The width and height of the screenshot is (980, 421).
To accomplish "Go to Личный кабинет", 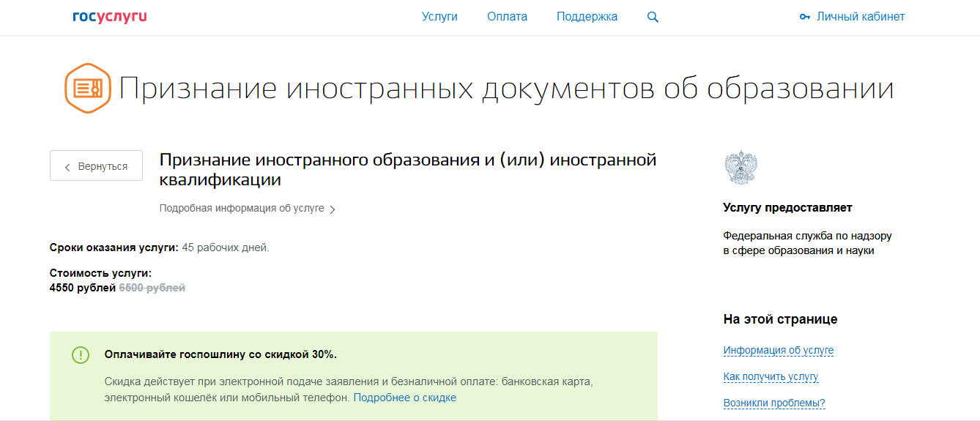I will [x=861, y=17].
